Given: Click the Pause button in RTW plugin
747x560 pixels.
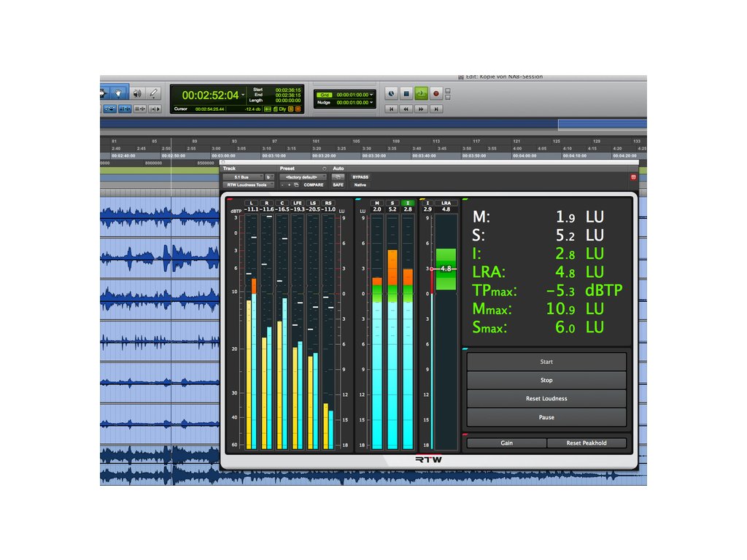Looking at the screenshot, I should 546,417.
